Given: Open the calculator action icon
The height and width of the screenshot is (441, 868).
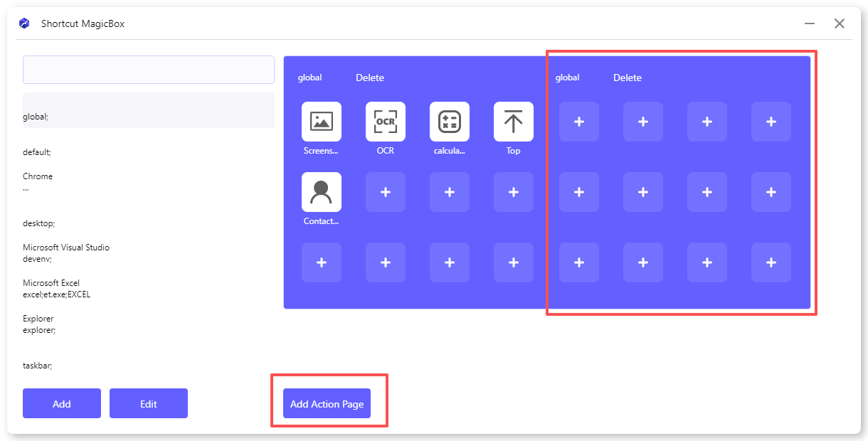Looking at the screenshot, I should click(450, 122).
